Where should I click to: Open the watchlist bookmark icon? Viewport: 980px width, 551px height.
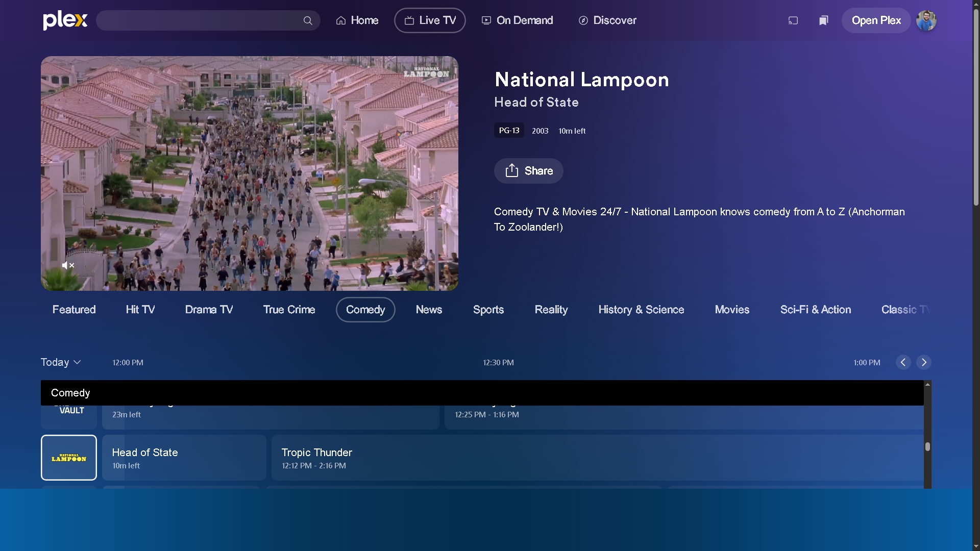tap(823, 20)
